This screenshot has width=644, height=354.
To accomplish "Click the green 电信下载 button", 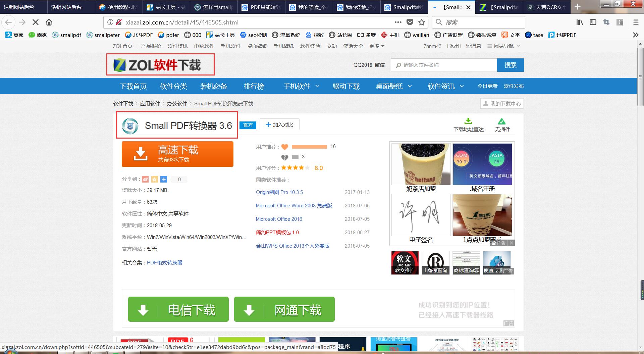I will point(178,309).
